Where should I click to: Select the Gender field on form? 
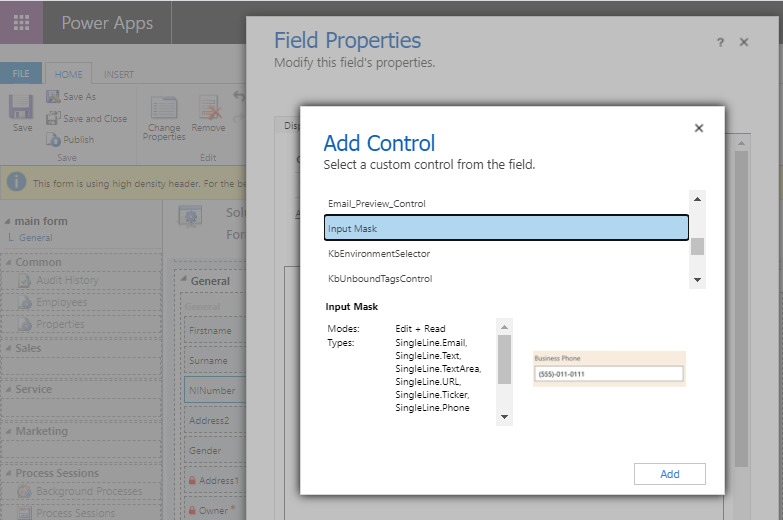tap(216, 451)
